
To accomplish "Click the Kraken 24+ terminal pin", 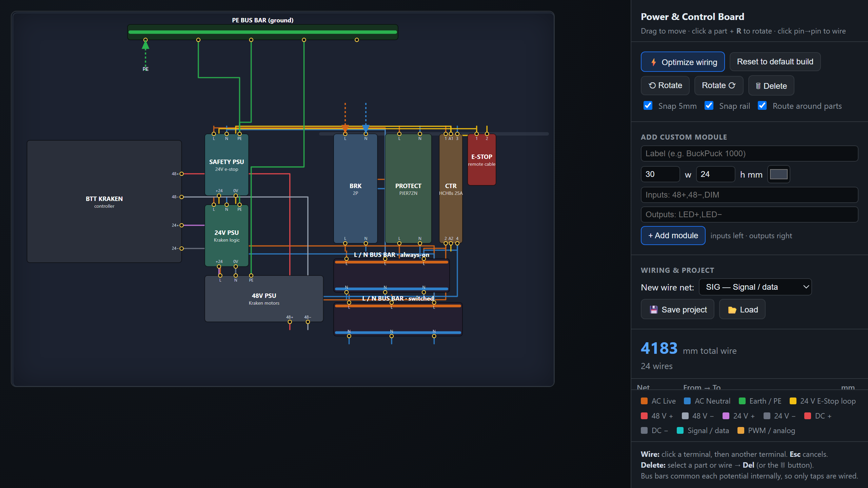I will pos(181,225).
